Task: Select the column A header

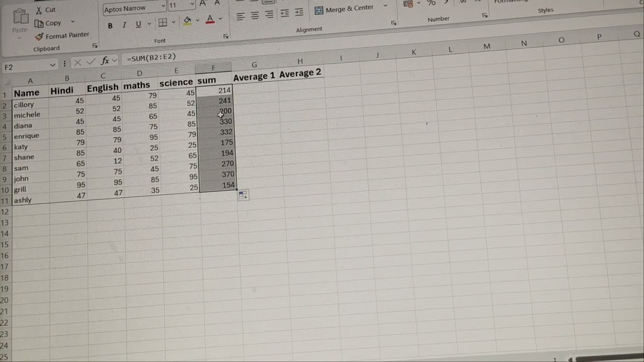Action: [x=30, y=81]
